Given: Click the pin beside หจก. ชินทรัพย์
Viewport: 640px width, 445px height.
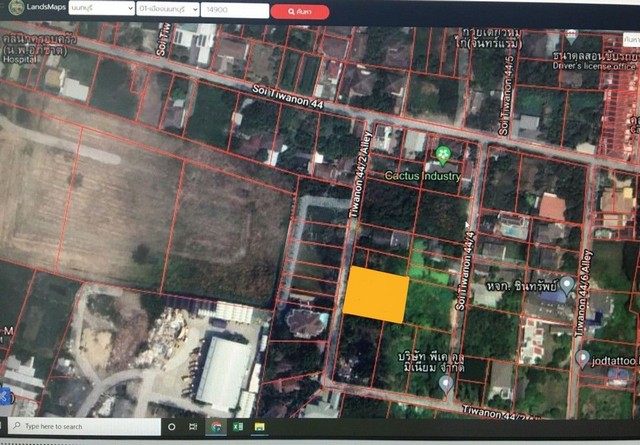Looking at the screenshot, I should tap(567, 286).
